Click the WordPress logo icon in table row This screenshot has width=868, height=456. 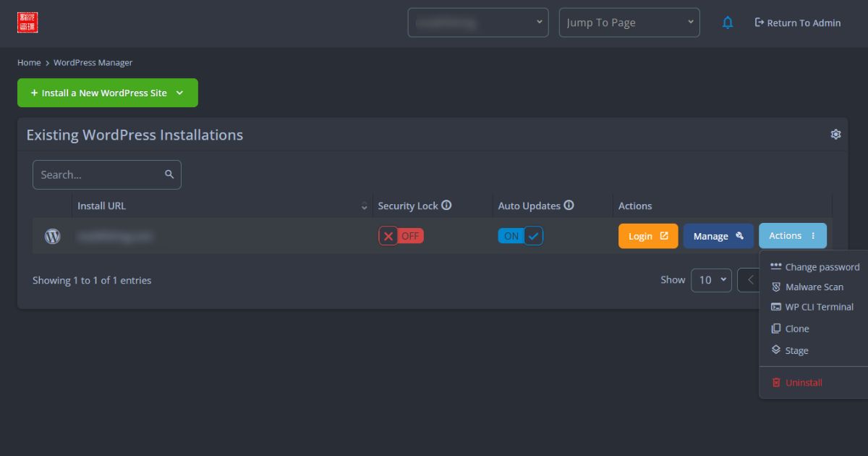(x=53, y=236)
